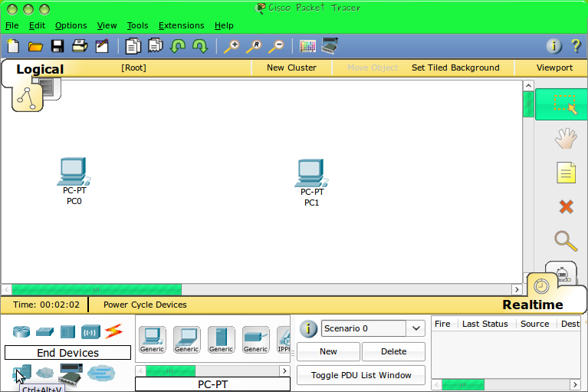Open the Activity Wizard icon
Viewport: 588px width, 392px height.
pyautogui.click(x=102, y=46)
